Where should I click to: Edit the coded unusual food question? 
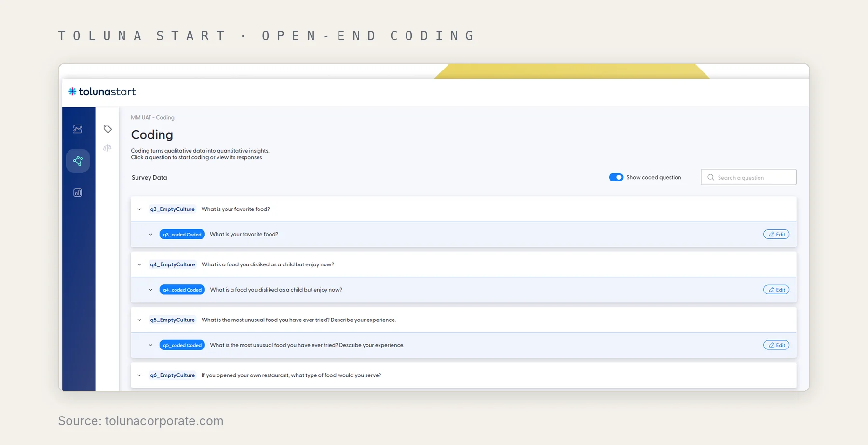(x=776, y=345)
